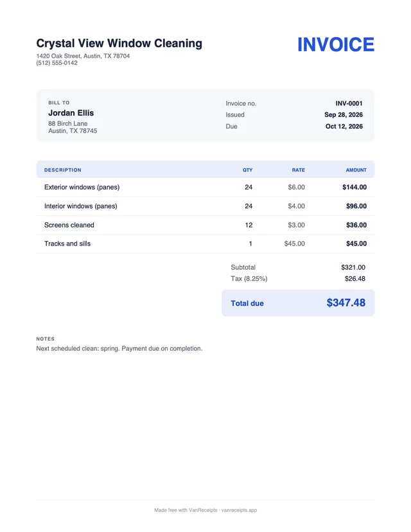Viewport: 411px width, 532px height.
Task: Click the NOTES heading
Action: (x=46, y=339)
